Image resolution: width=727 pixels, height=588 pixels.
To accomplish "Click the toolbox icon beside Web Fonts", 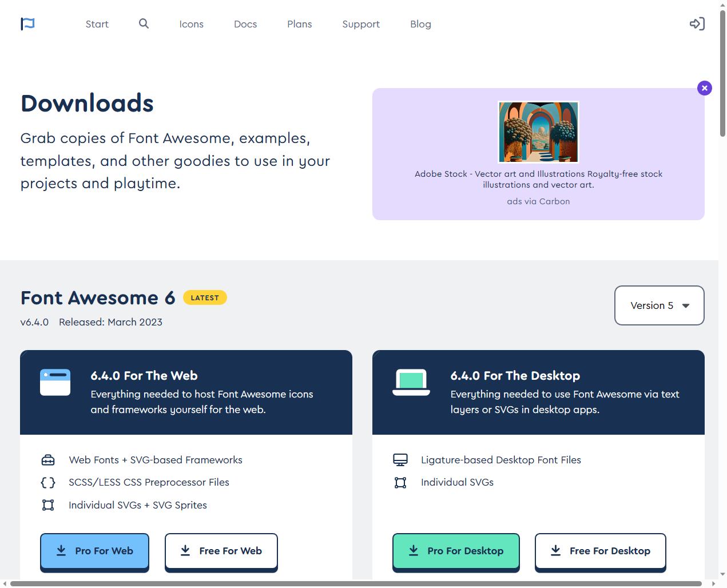I will click(48, 460).
